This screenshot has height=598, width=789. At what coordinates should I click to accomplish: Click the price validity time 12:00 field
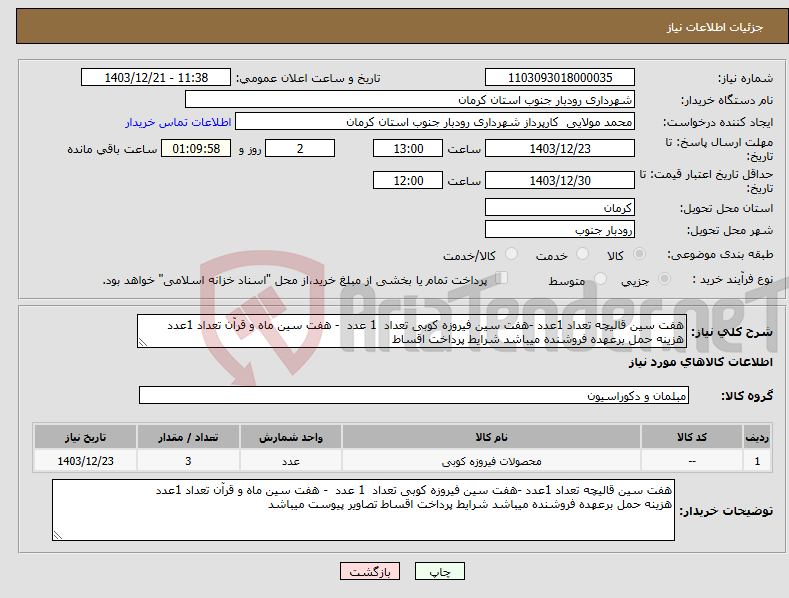408,180
